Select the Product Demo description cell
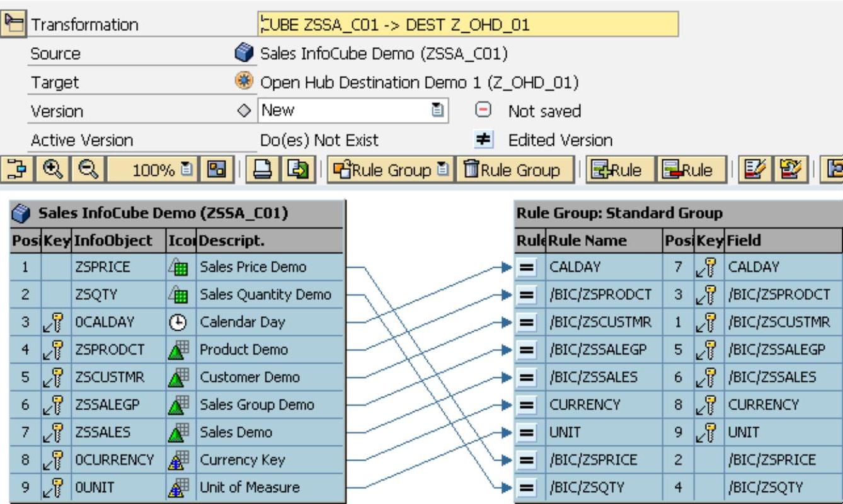843x504 pixels. [270, 350]
